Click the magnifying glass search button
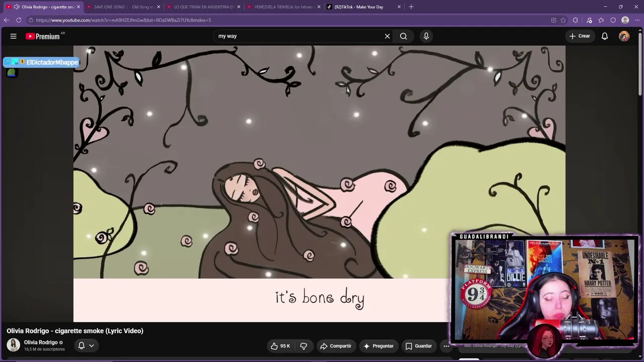The width and height of the screenshot is (644, 362). 404,36
